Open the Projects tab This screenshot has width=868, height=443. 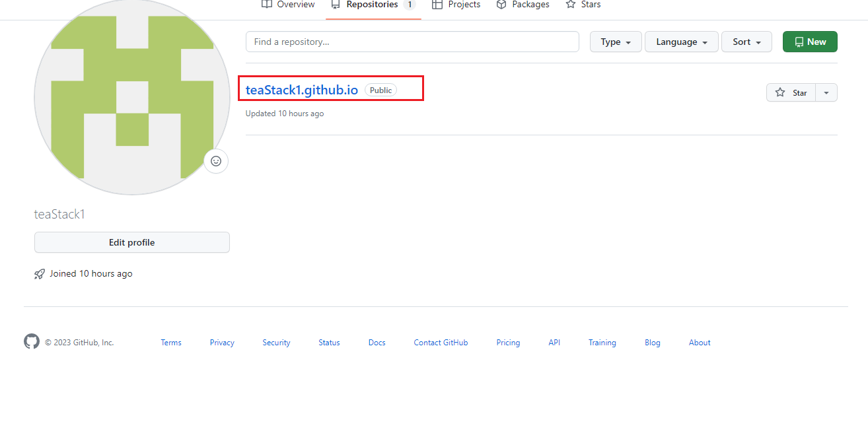(x=456, y=5)
